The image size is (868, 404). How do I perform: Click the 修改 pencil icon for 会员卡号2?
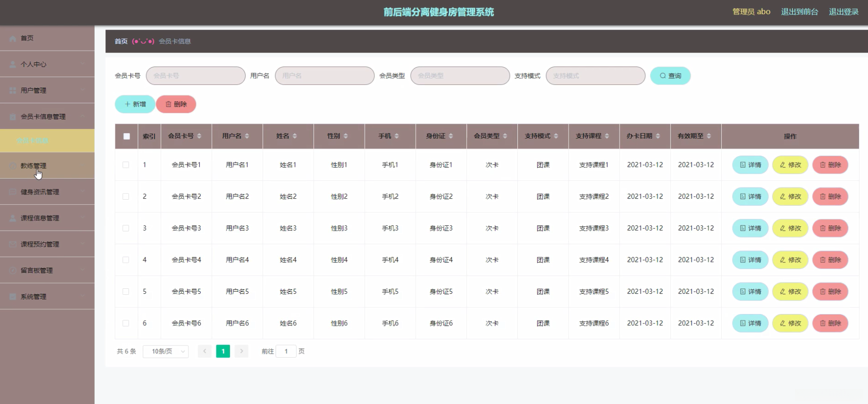783,197
